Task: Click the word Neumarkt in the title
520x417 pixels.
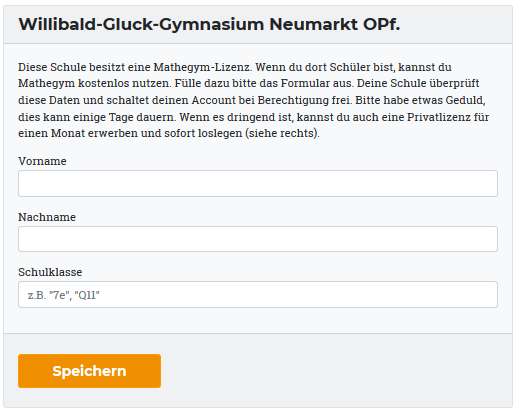Action: (313, 24)
